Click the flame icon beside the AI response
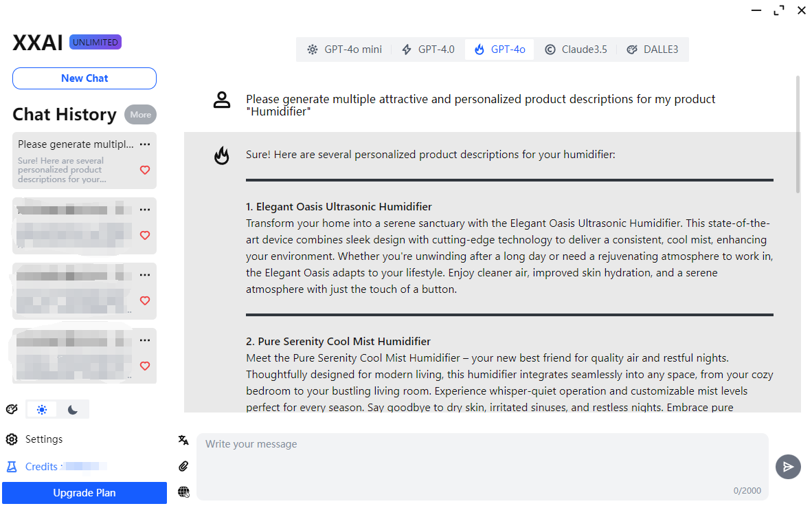This screenshot has width=812, height=506. (221, 155)
